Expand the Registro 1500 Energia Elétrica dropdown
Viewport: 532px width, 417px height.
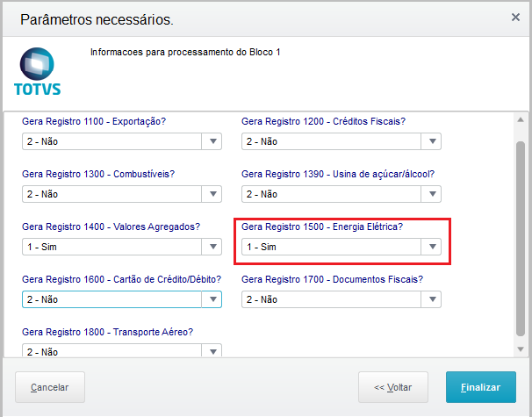[432, 247]
